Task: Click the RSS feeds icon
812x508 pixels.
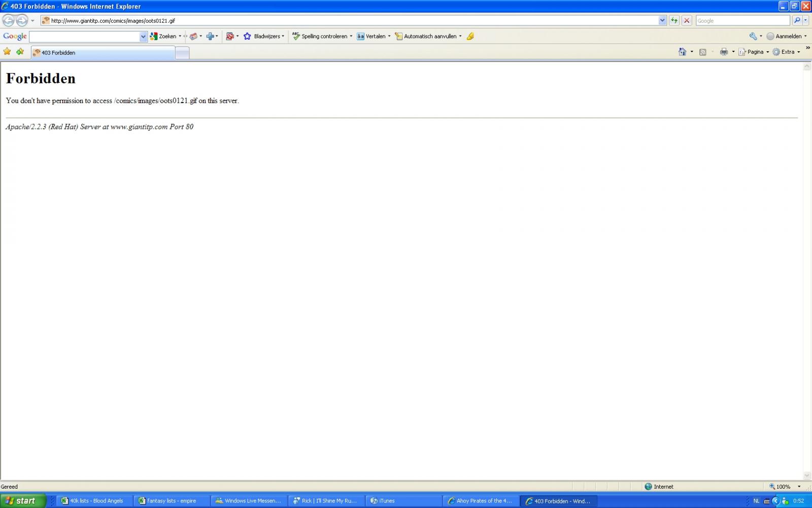Action: point(703,52)
